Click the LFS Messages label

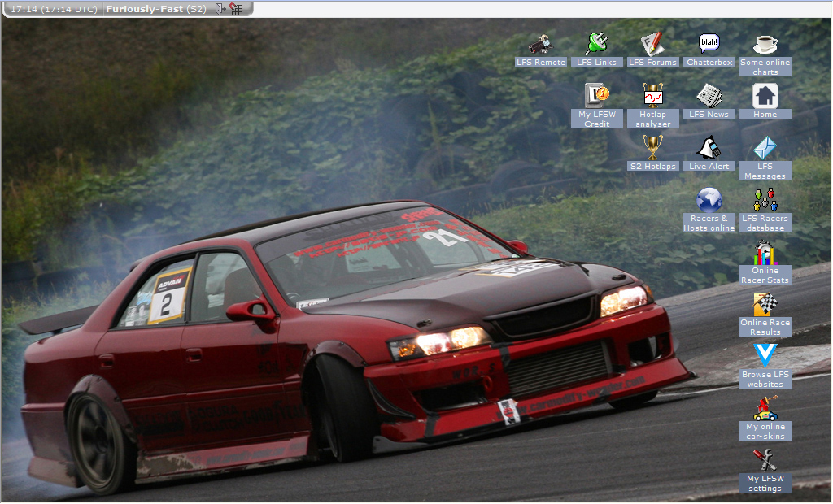[765, 171]
